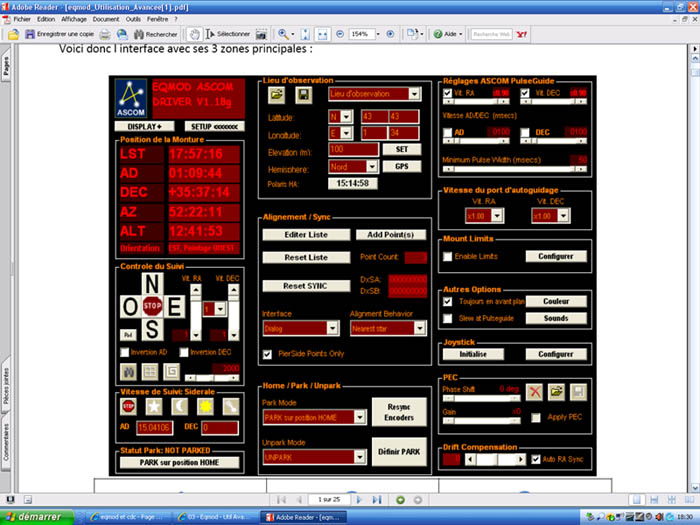
Task: Slew west with the O button
Action: [130, 307]
